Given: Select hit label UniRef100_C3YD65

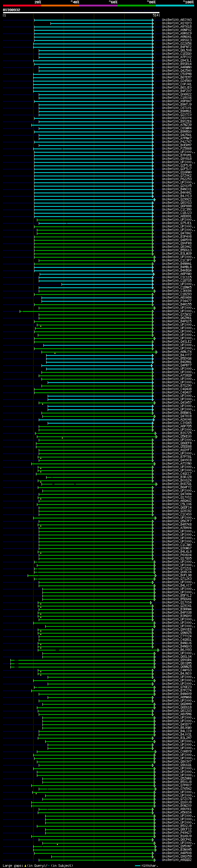Looking at the screenshot, I should [x=177, y=423].
